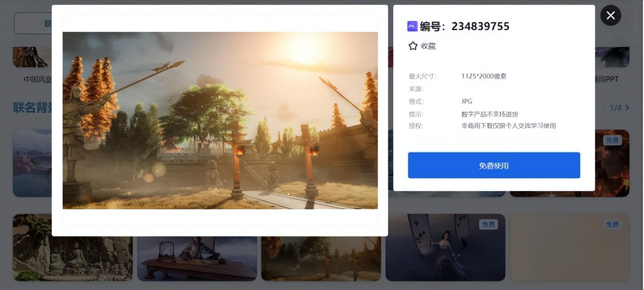Viewport: 644px width, 290px height.
Task: Click the large temple courtyard preview image
Action: click(x=220, y=120)
